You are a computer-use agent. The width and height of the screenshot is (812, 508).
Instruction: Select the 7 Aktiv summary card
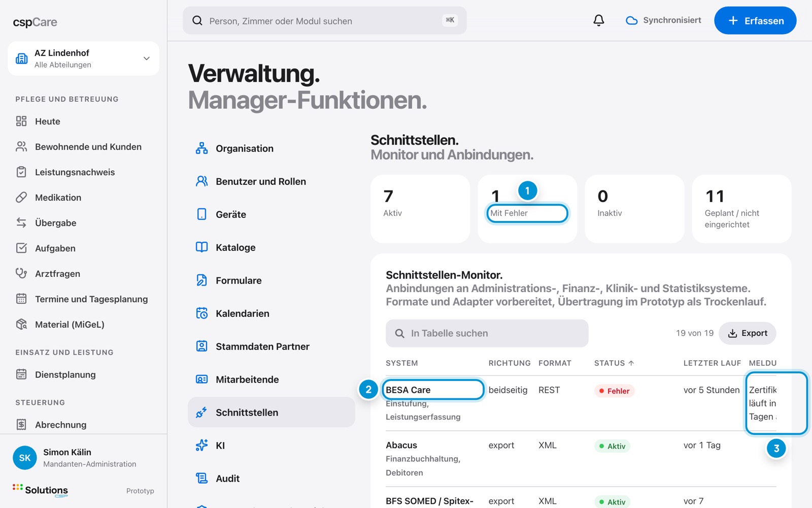pyautogui.click(x=420, y=209)
